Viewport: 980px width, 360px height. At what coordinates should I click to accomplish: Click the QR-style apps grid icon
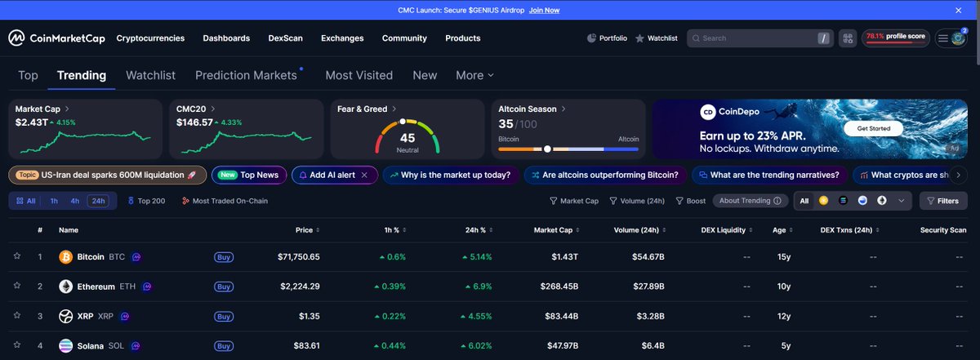coord(847,38)
